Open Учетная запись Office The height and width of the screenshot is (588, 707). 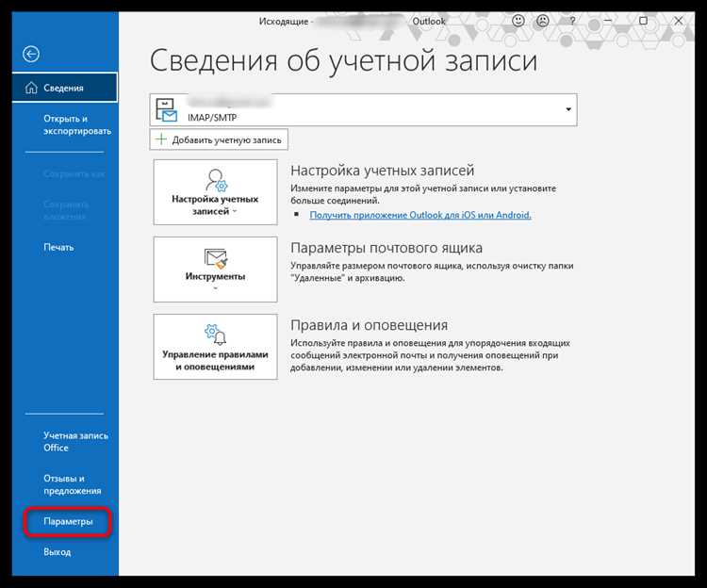point(75,442)
